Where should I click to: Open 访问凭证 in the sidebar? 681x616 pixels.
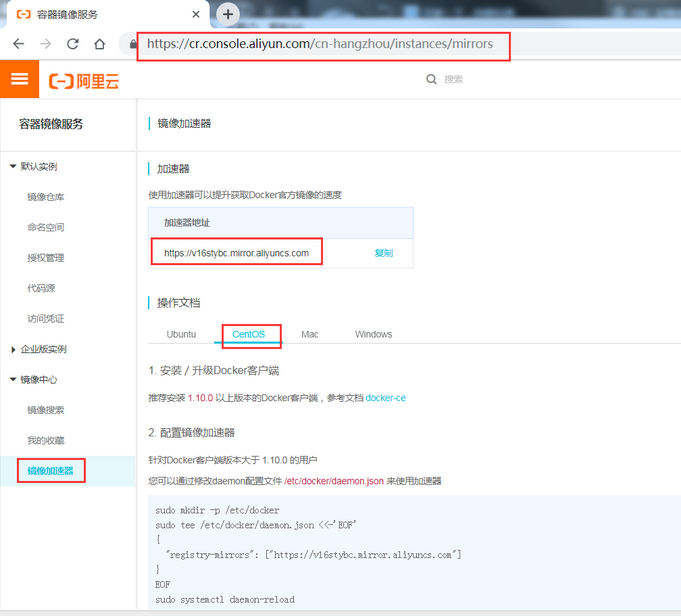coord(46,318)
